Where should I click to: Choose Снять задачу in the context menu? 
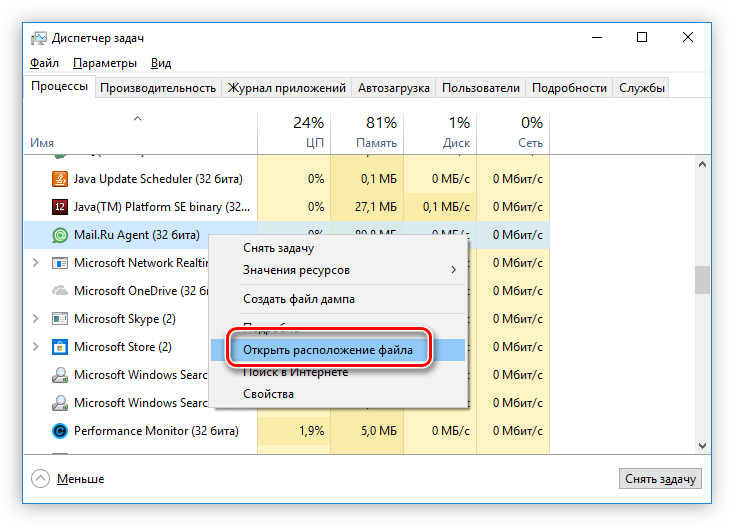[338, 248]
